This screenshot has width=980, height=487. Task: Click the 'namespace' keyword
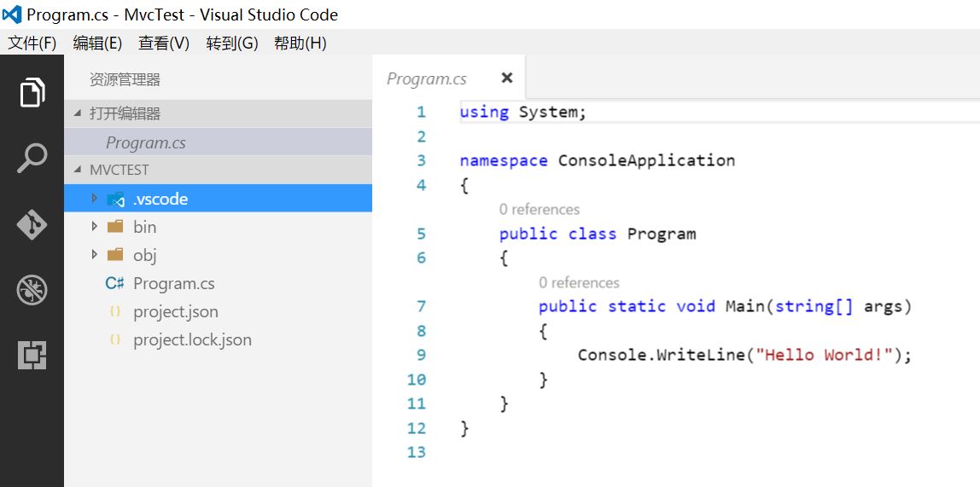coord(504,161)
